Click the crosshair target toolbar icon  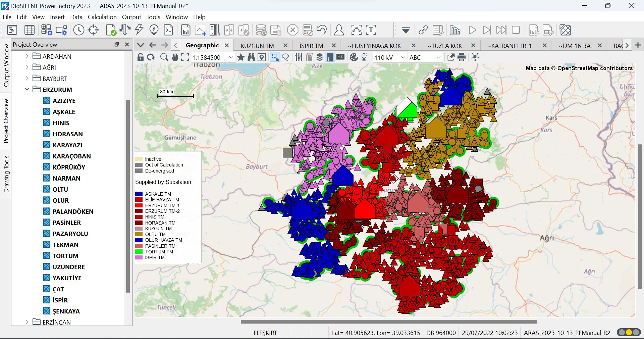tap(93, 30)
